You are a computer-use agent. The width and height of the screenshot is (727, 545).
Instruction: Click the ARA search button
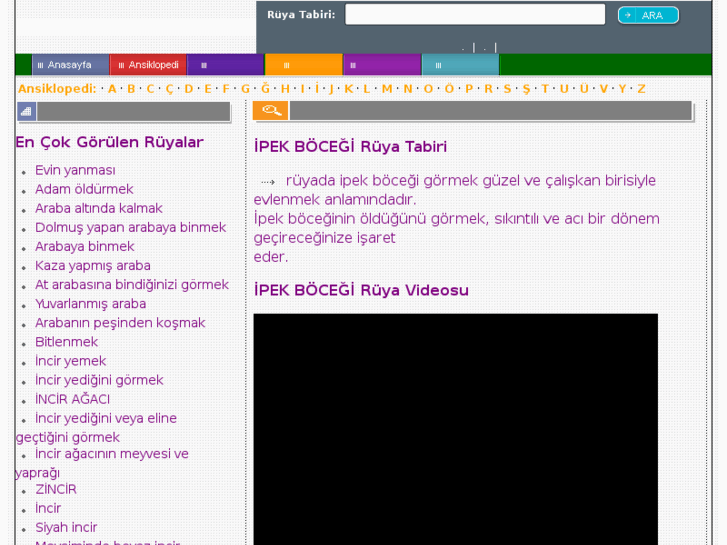coord(648,15)
